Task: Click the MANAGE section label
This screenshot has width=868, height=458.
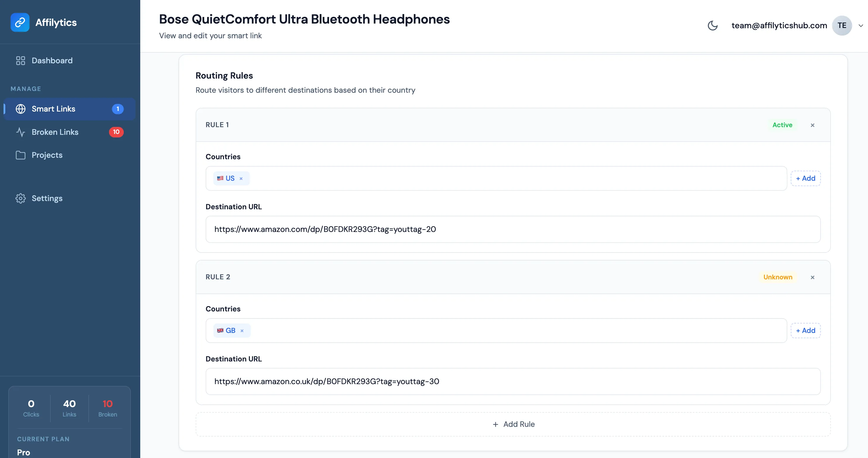Action: pyautogui.click(x=26, y=89)
